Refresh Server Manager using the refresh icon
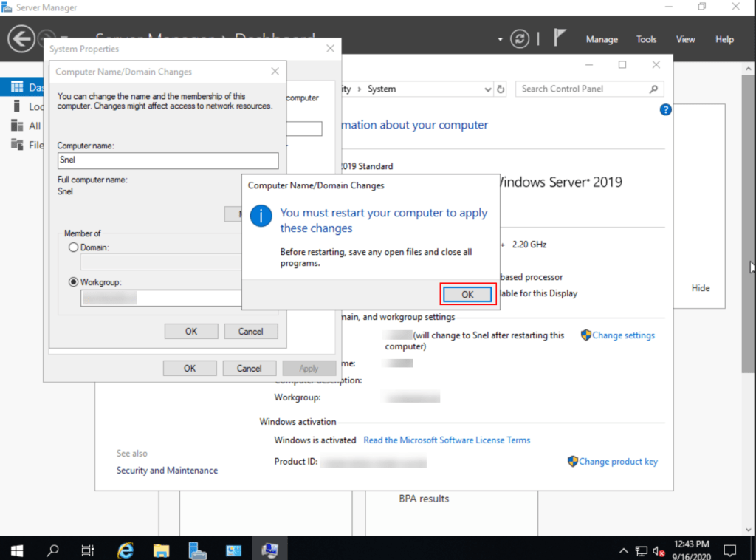The width and height of the screenshot is (756, 560). [x=519, y=38]
